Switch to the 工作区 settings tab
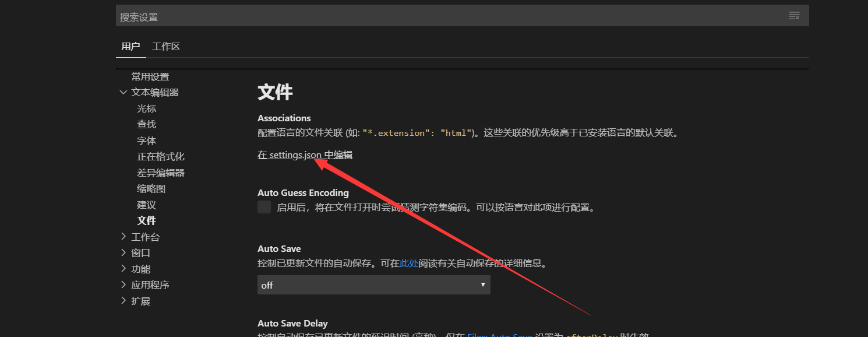This screenshot has height=337, width=868. coord(165,46)
